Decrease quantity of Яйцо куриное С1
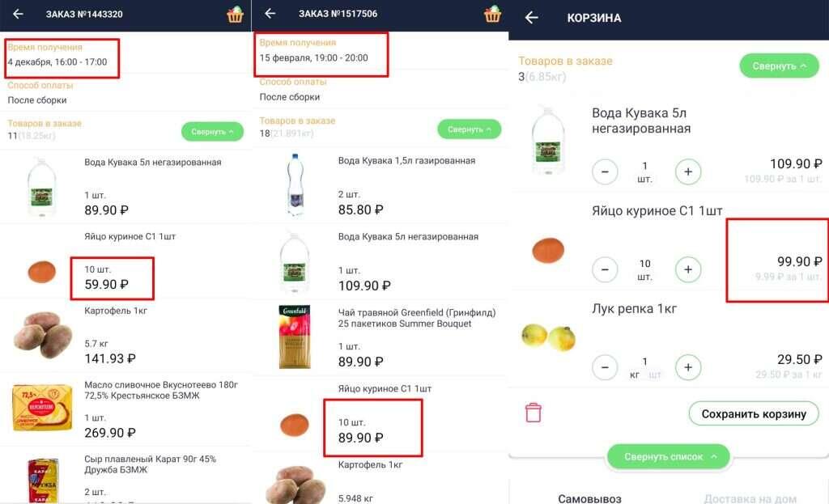The height and width of the screenshot is (504, 829). pos(605,269)
